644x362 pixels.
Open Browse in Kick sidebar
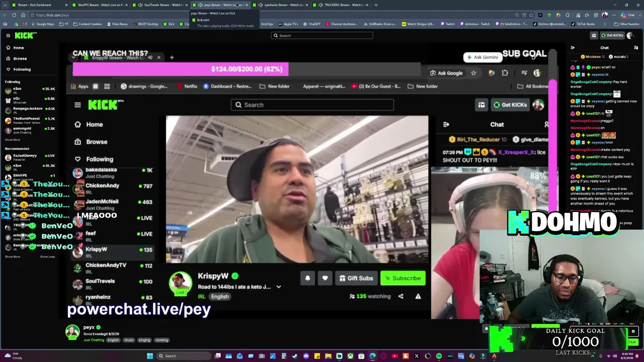(20, 58)
